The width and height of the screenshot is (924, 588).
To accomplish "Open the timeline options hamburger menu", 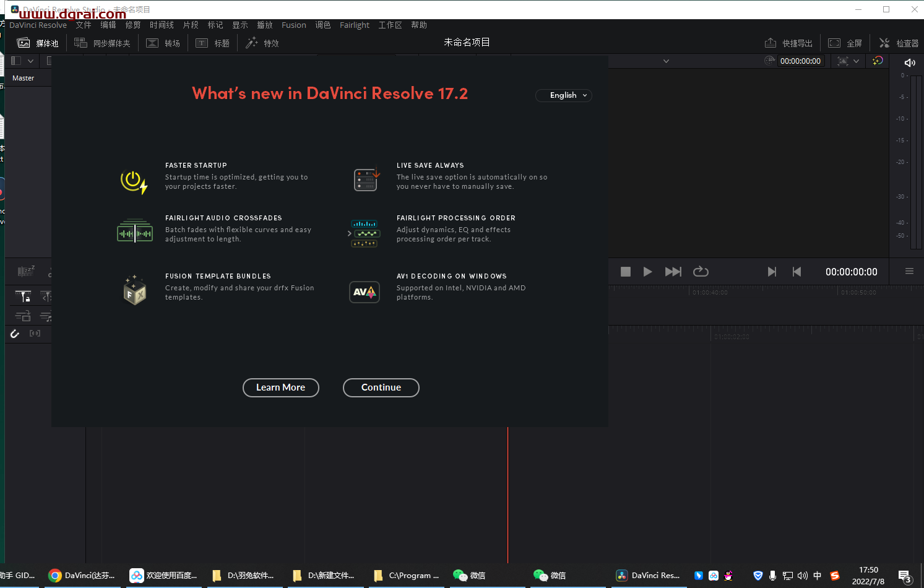I will coord(909,271).
